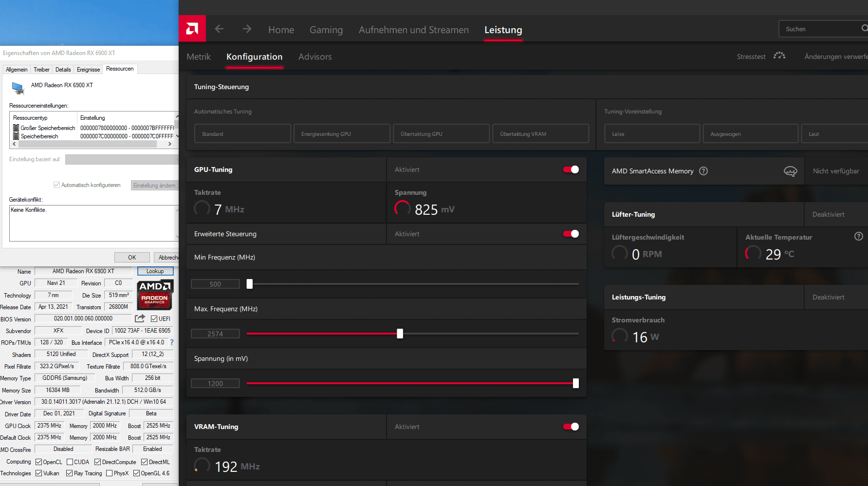Go forward with the right arrow icon

247,29
